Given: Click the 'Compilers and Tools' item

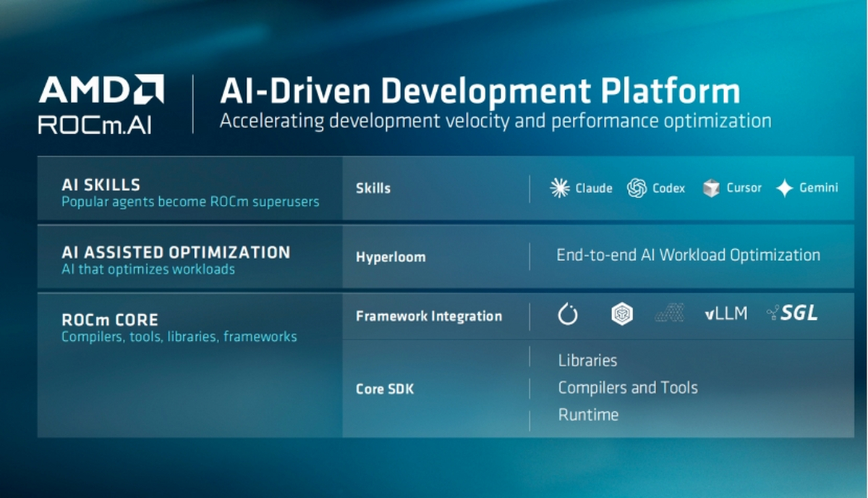Looking at the screenshot, I should pos(628,388).
